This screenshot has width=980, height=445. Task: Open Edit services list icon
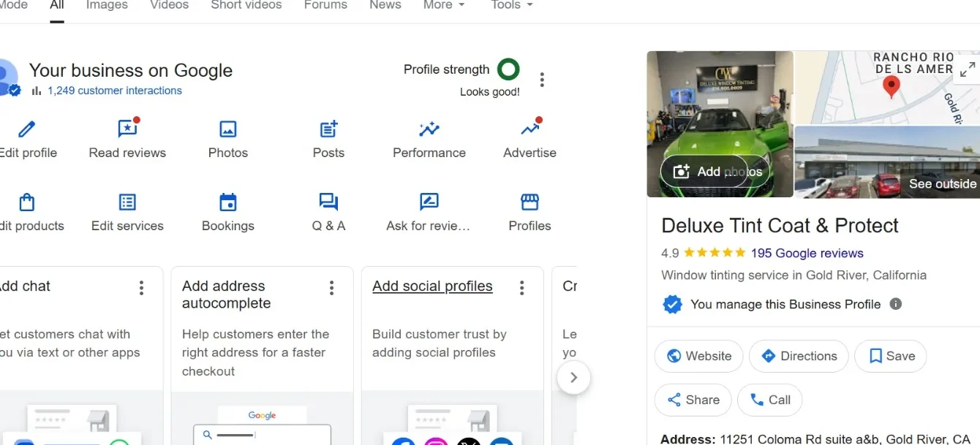tap(127, 202)
